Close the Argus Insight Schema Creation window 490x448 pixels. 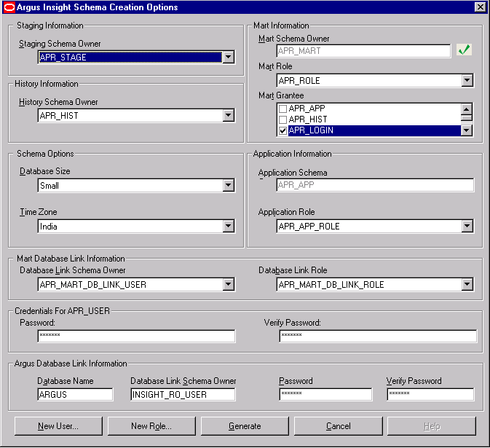click(480, 7)
